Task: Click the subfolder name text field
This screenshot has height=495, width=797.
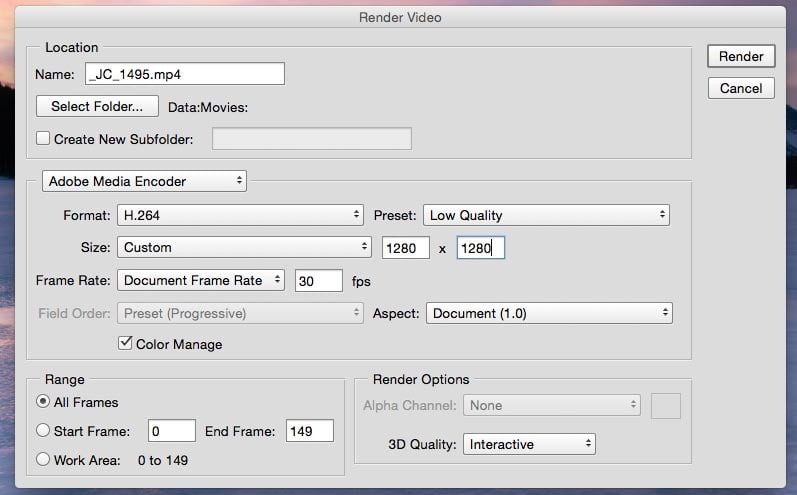Action: pyautogui.click(x=312, y=139)
